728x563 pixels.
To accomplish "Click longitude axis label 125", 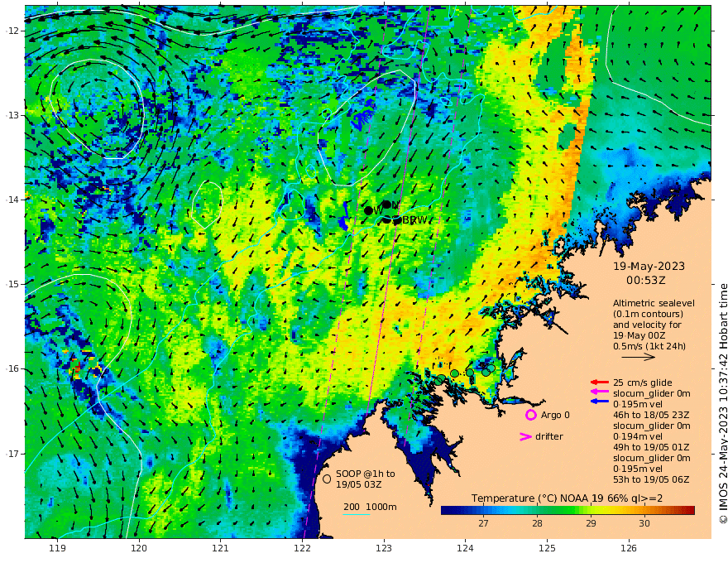I will tap(547, 548).
